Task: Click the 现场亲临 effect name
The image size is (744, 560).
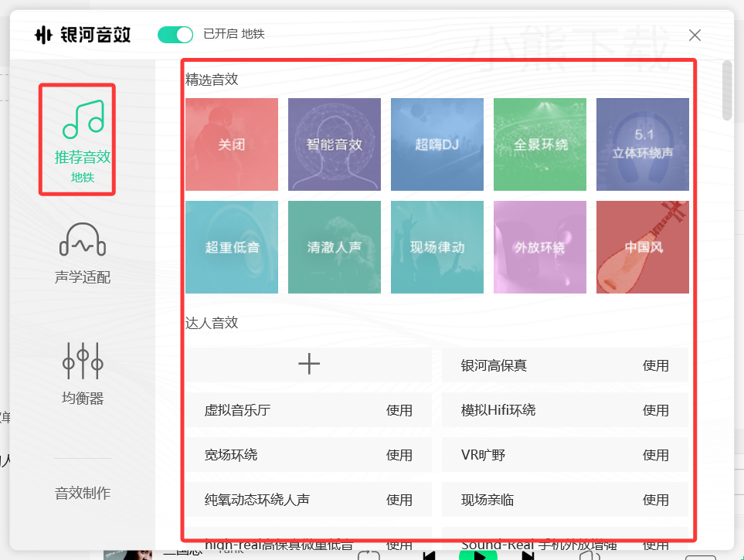Action: point(488,500)
